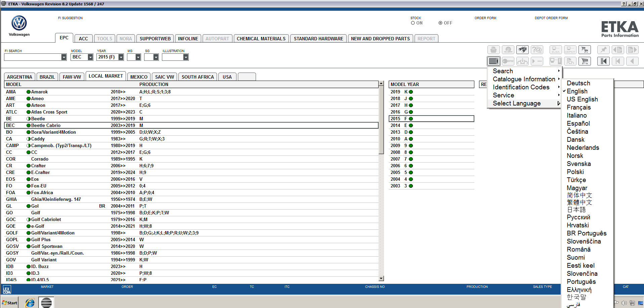Expand the Catalogue Information submenu
This screenshot has width=644, height=308.
point(524,79)
